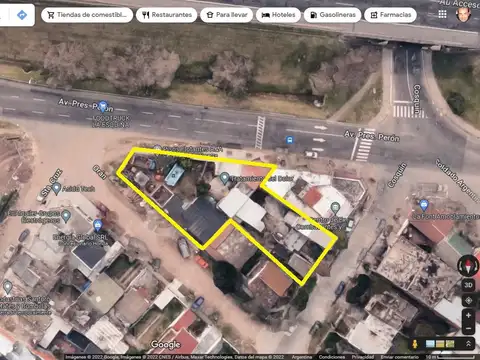
Task: Open the Google apps grid
Action: tap(442, 14)
